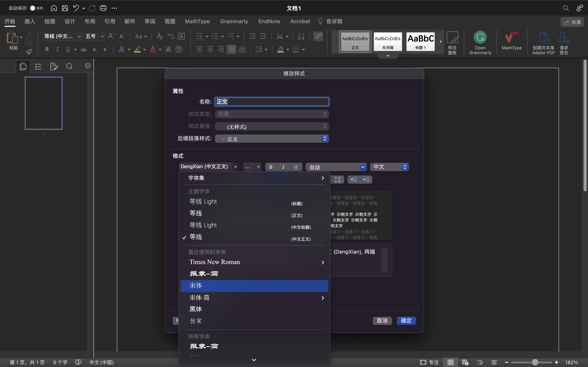588x367 pixels.
Task: Open the 样式类型 paragraph type dropdown
Action: pyautogui.click(x=272, y=114)
